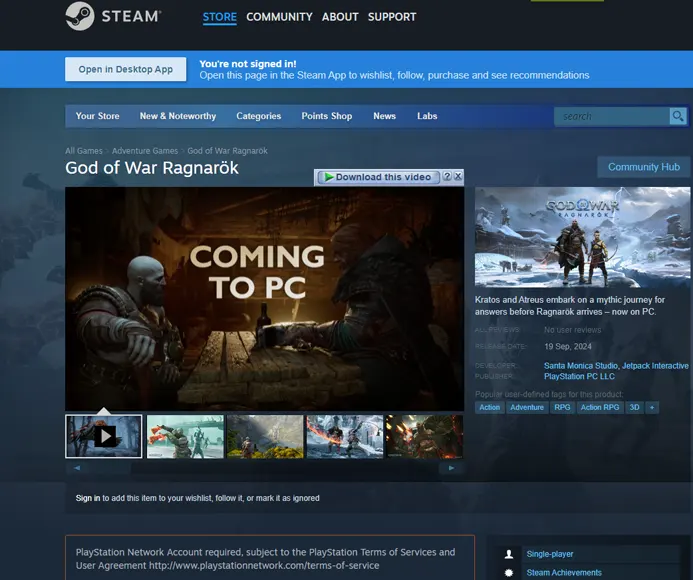Open the News tab
The width and height of the screenshot is (693, 580).
coord(385,116)
